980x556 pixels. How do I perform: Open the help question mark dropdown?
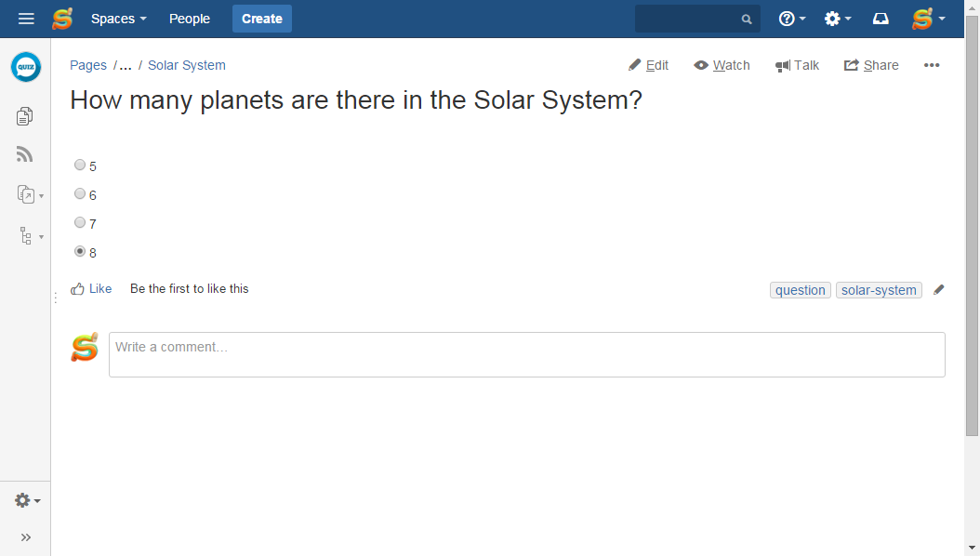point(792,19)
